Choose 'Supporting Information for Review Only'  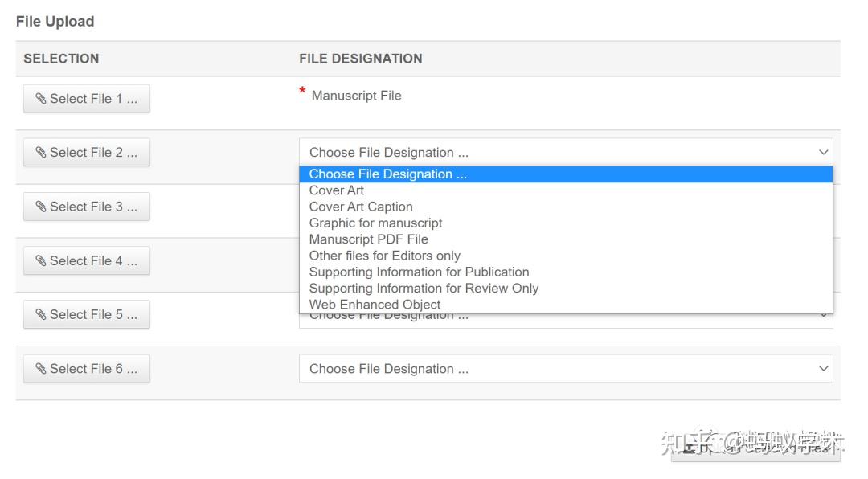pyautogui.click(x=424, y=288)
